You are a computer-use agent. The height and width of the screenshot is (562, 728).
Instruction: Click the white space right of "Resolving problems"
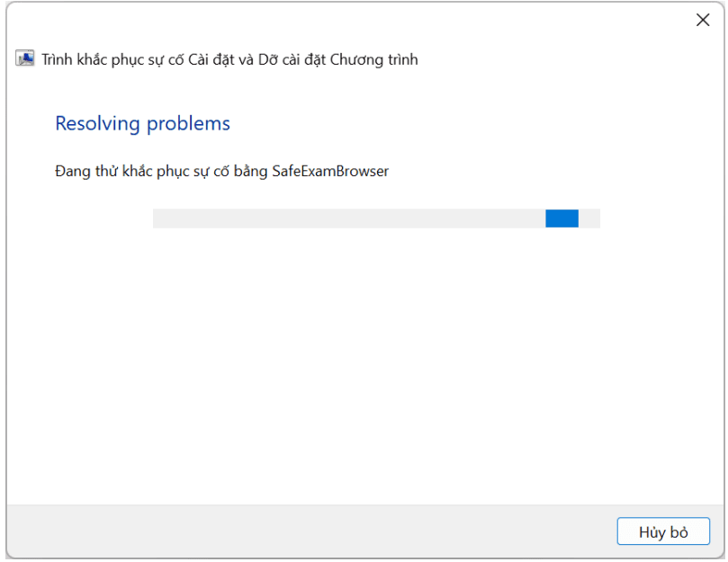(x=450, y=123)
